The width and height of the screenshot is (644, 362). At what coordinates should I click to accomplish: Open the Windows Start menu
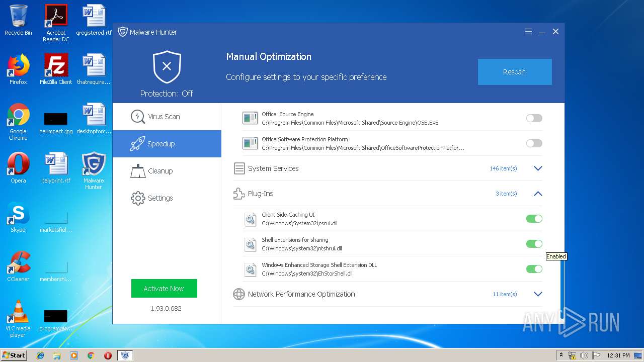(14, 355)
